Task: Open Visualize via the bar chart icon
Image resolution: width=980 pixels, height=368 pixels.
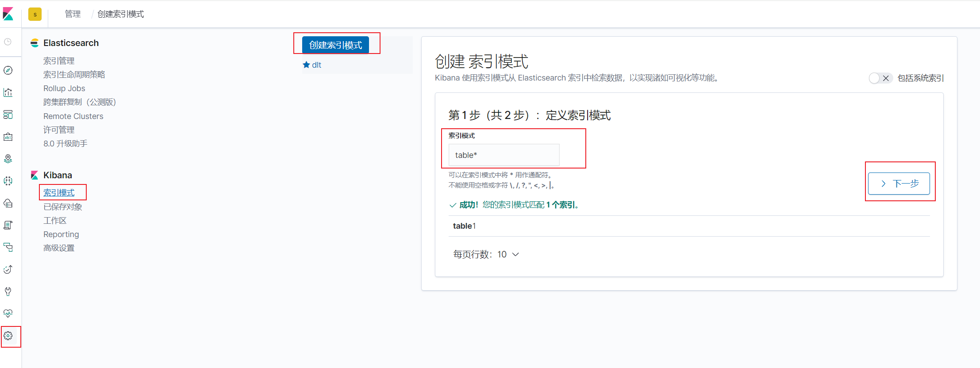Action: pos(8,92)
